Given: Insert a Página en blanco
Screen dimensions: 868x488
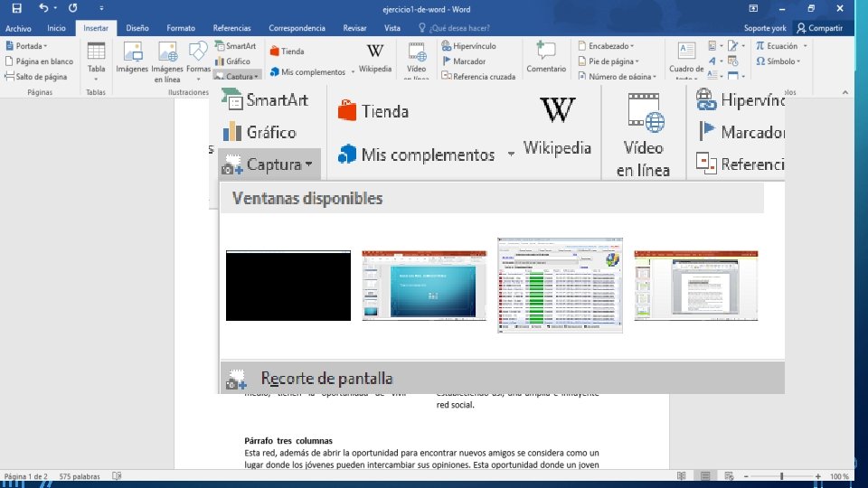Looking at the screenshot, I should pyautogui.click(x=39, y=61).
